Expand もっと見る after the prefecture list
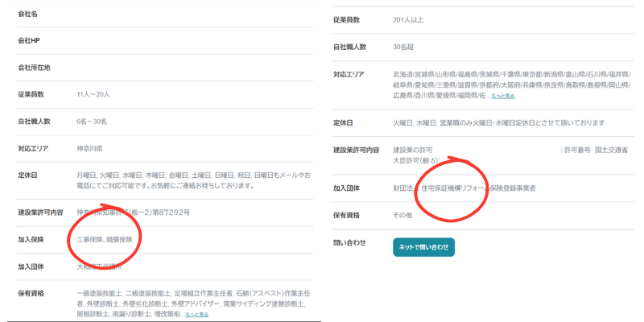The height and width of the screenshot is (322, 644). click(502, 96)
